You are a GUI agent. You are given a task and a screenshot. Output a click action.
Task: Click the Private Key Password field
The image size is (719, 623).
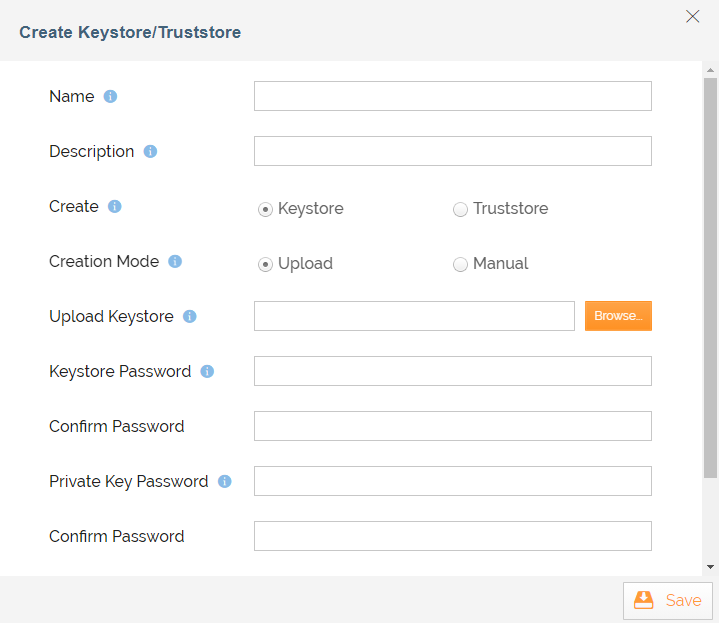click(452, 481)
